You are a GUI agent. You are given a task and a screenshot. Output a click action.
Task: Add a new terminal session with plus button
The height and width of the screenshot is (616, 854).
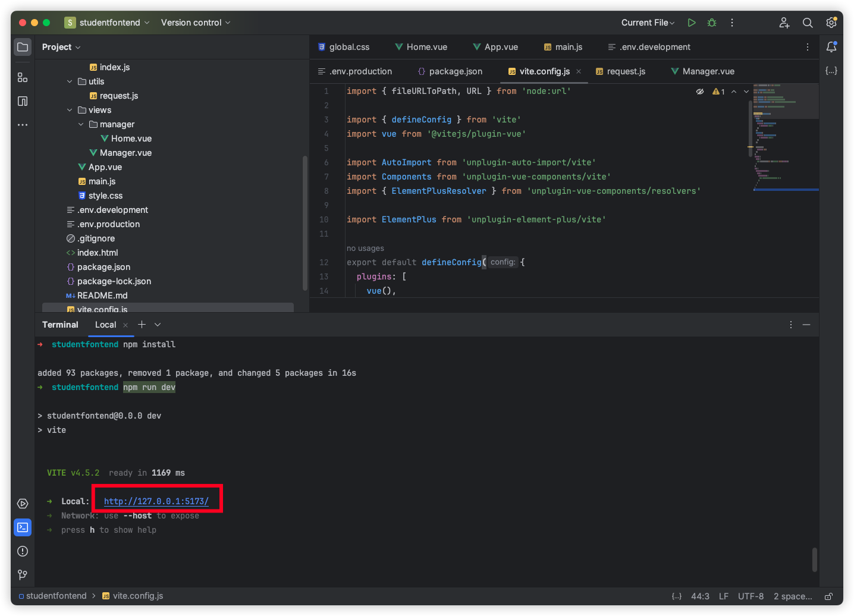click(142, 325)
